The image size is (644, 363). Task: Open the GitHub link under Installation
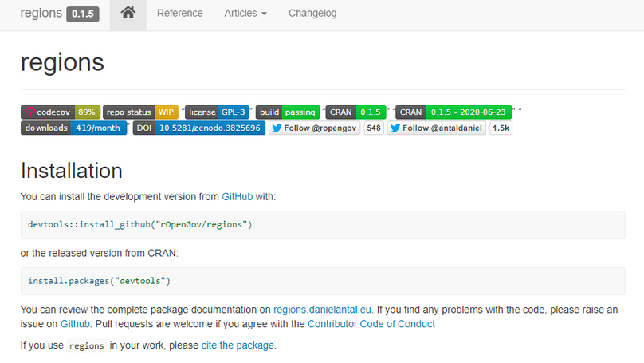point(237,196)
